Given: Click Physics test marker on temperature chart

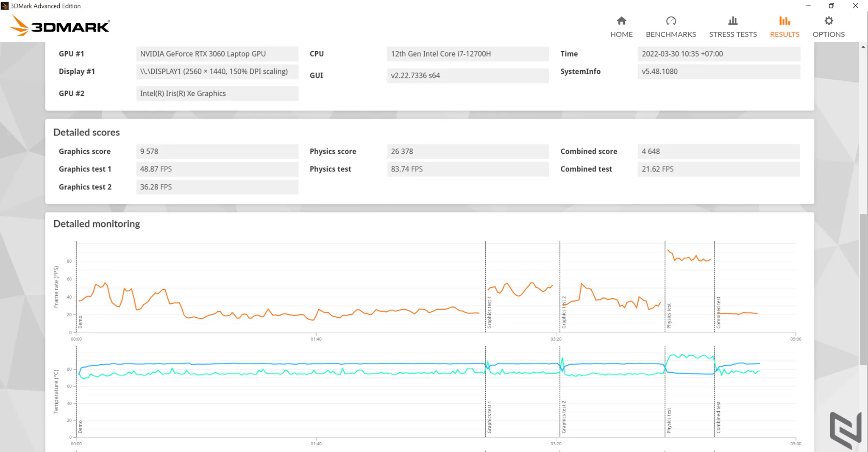Looking at the screenshot, I should [x=669, y=420].
